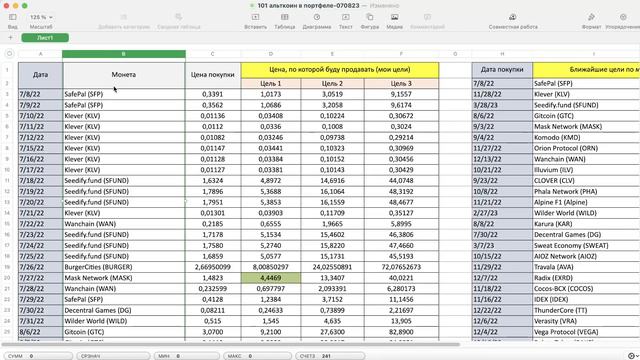The image size is (640, 360).
Task: Click the yellow header Цена, по которой буду продавать
Action: [340, 70]
